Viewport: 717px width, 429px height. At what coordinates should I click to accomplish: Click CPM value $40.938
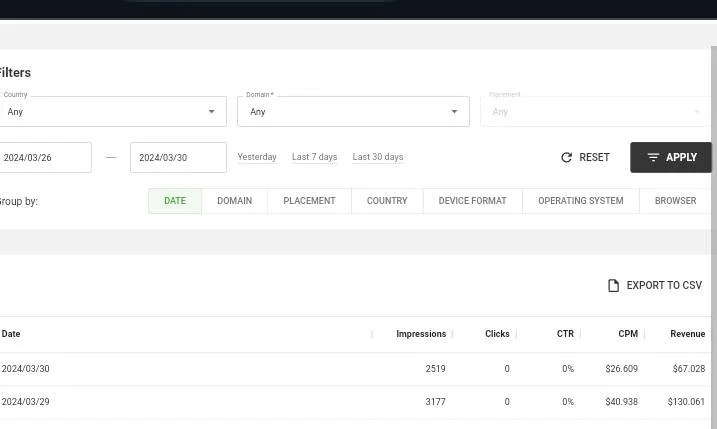(621, 402)
